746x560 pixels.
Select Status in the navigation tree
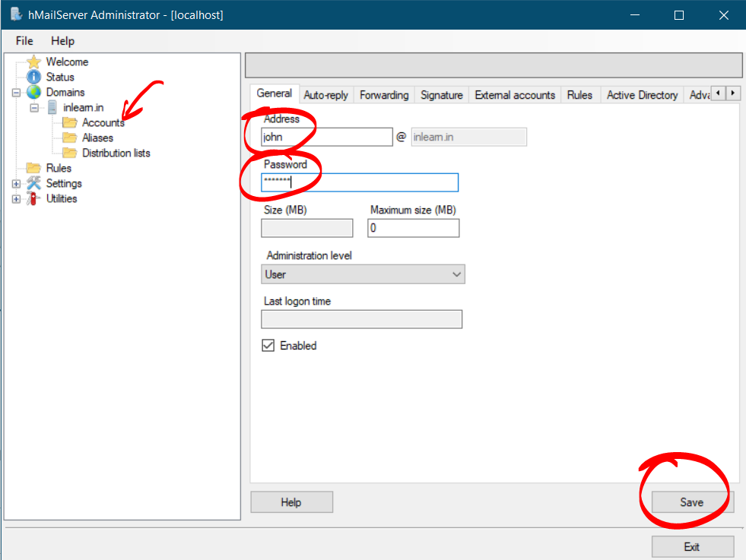point(60,77)
